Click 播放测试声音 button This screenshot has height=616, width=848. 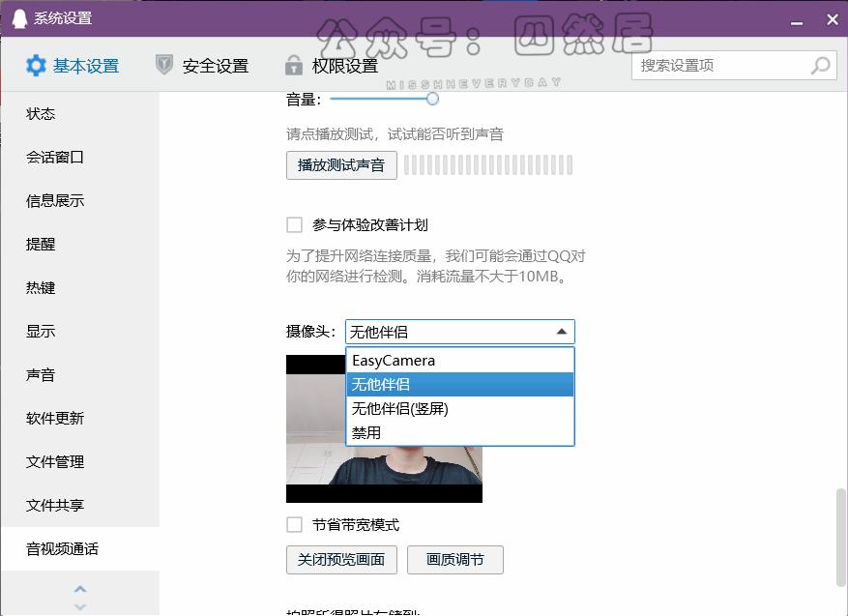(341, 165)
